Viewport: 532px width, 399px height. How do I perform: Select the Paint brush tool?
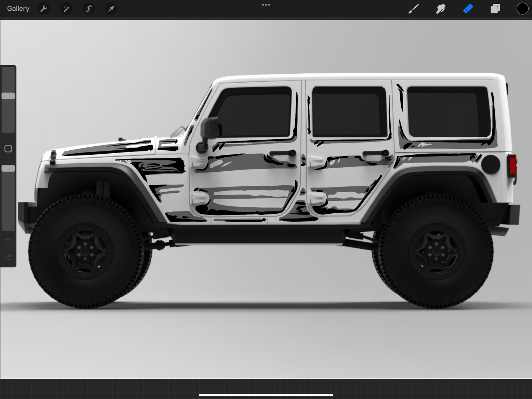pyautogui.click(x=413, y=8)
